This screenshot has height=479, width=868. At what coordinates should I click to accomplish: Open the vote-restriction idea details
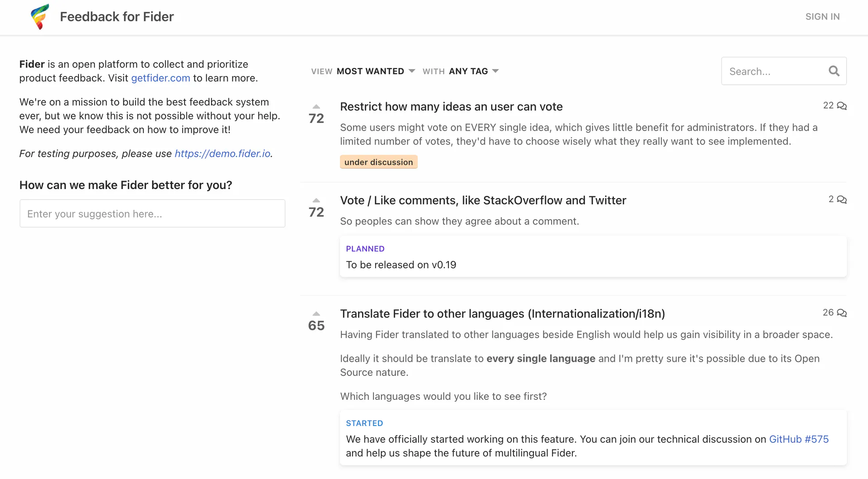(x=451, y=106)
